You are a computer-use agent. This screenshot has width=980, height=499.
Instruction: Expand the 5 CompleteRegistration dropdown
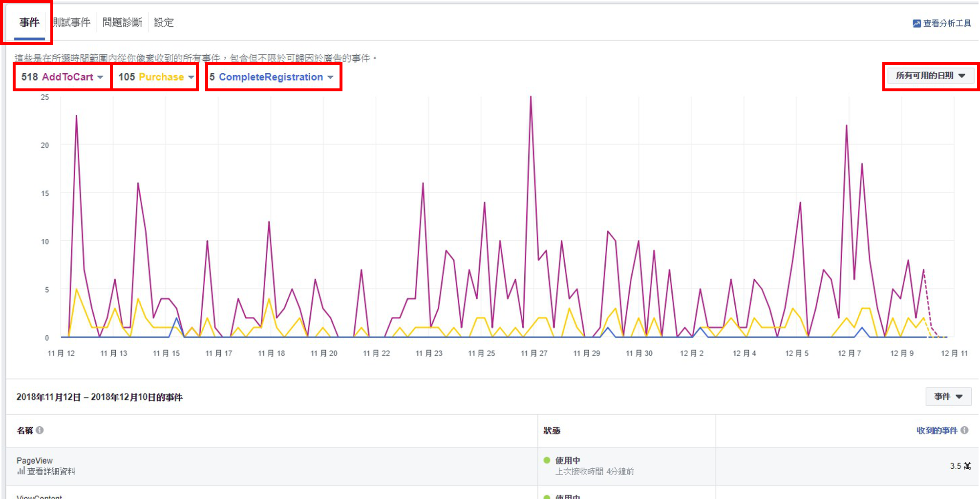tap(272, 77)
